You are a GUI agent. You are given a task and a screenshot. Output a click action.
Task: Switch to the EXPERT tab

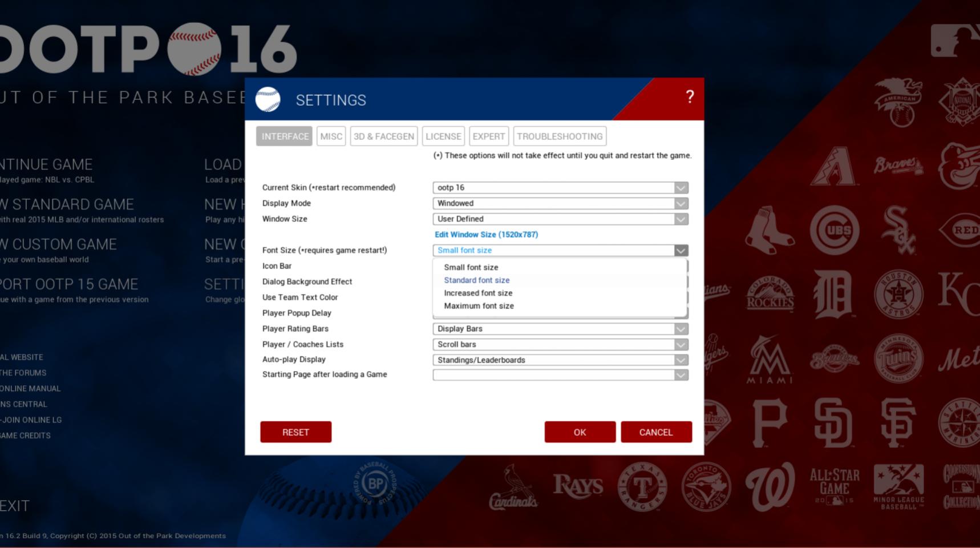[489, 136]
